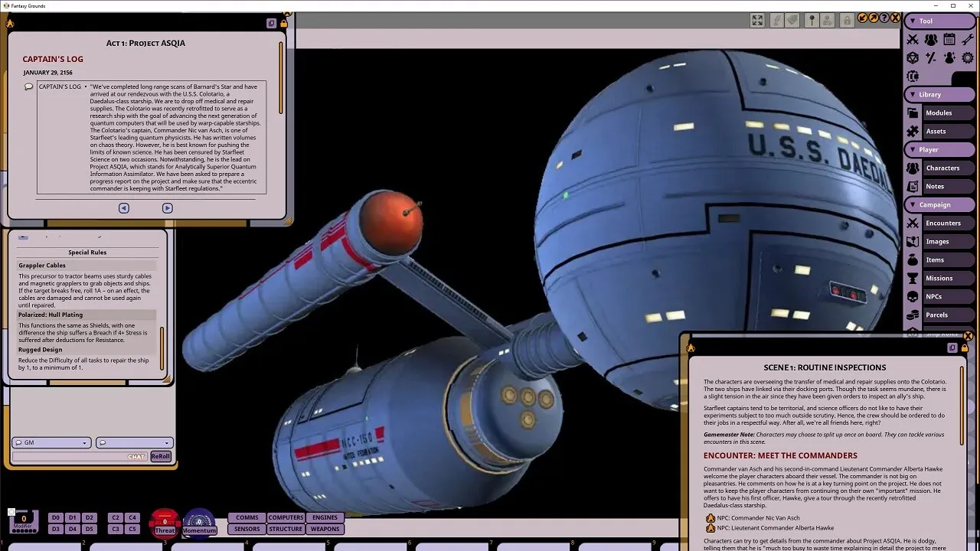Open the Images list

(948, 242)
